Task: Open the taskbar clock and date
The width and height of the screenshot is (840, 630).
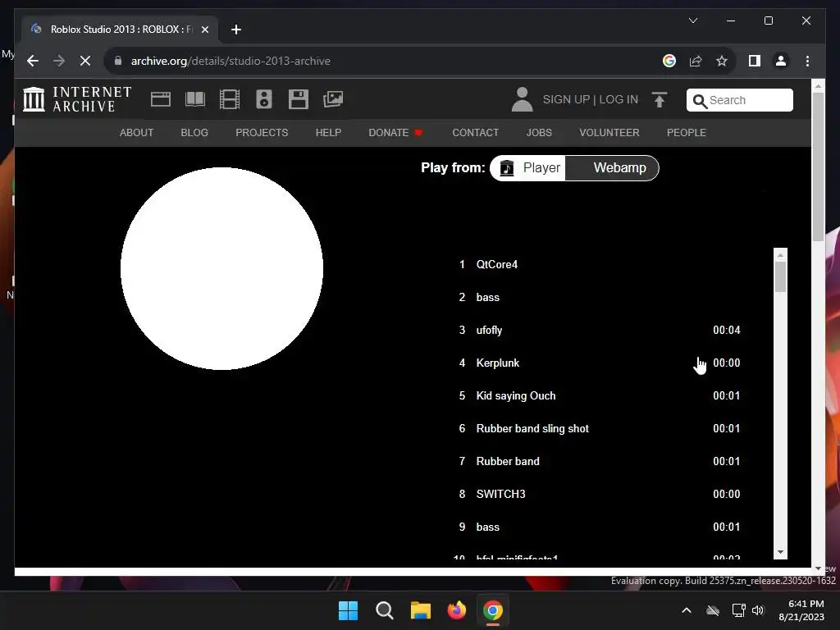Action: [801, 610]
